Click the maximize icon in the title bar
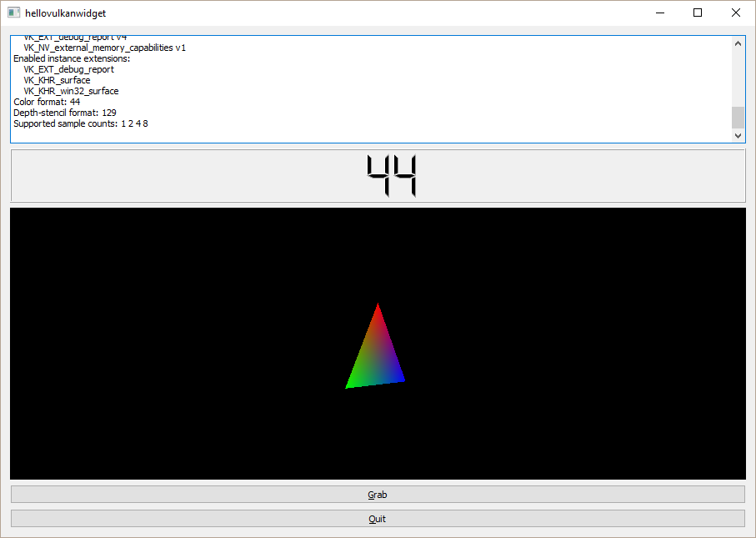The image size is (756, 538). [697, 13]
